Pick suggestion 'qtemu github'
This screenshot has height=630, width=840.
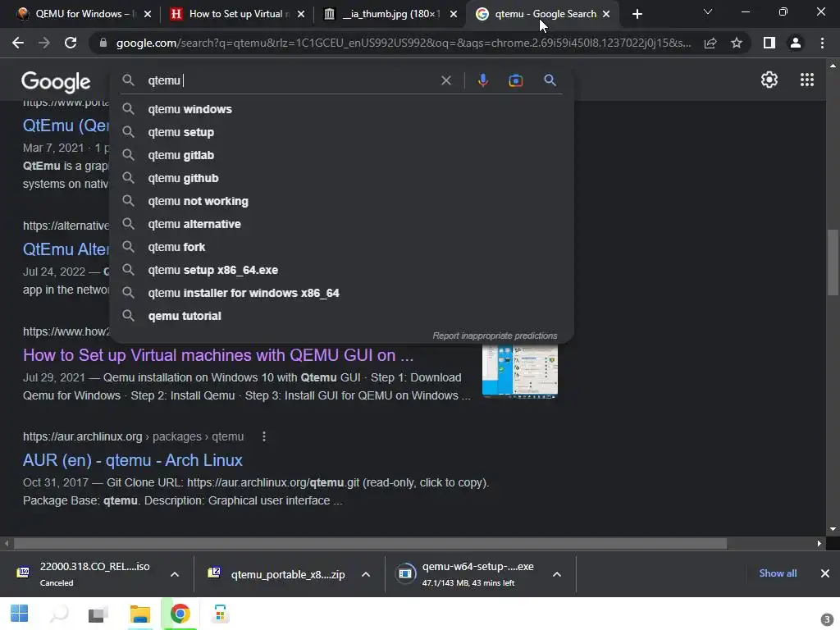tap(341, 178)
